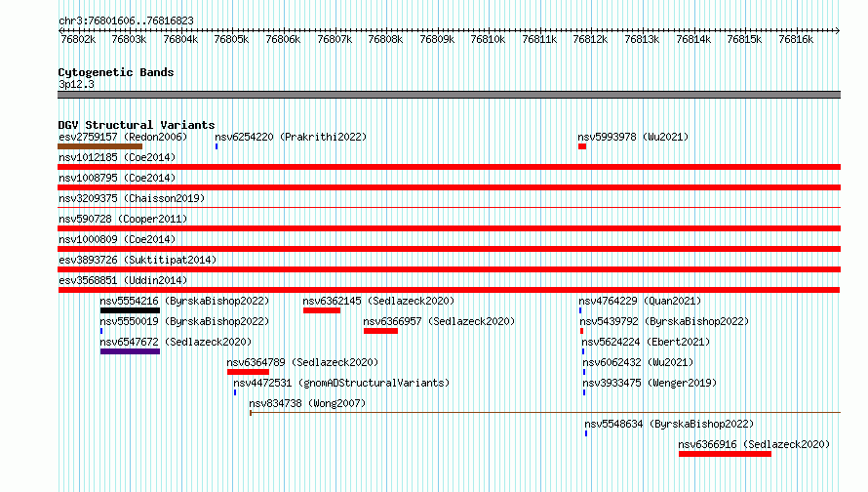Image resolution: width=868 pixels, height=492 pixels.
Task: Open nsv6366916 (Sedlazeck2020) label
Action: point(754,444)
